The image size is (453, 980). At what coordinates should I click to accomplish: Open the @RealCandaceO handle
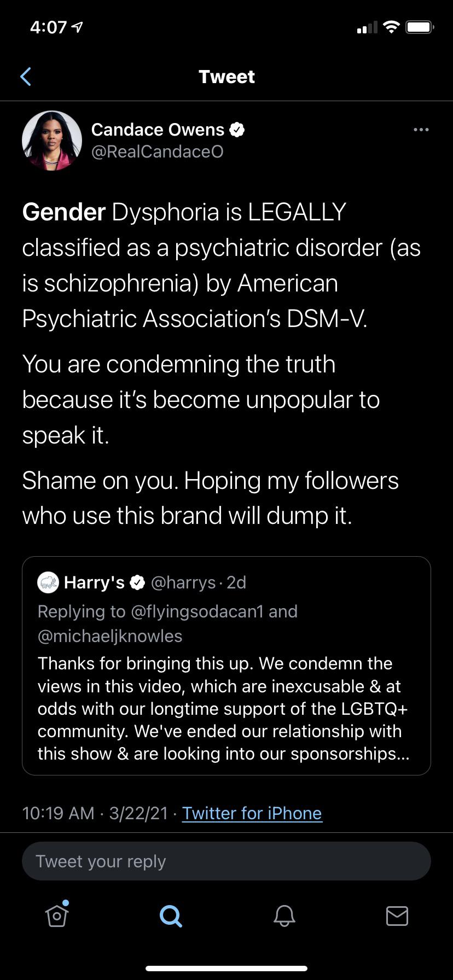tap(157, 151)
